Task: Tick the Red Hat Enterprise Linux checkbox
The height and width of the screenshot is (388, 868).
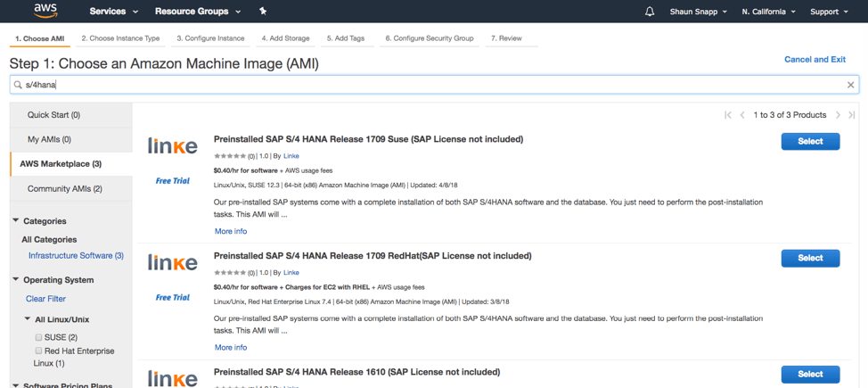Action: pos(38,351)
